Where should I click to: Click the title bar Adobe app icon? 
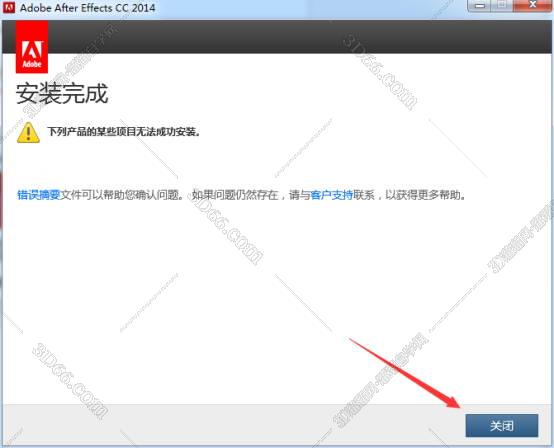8,7
